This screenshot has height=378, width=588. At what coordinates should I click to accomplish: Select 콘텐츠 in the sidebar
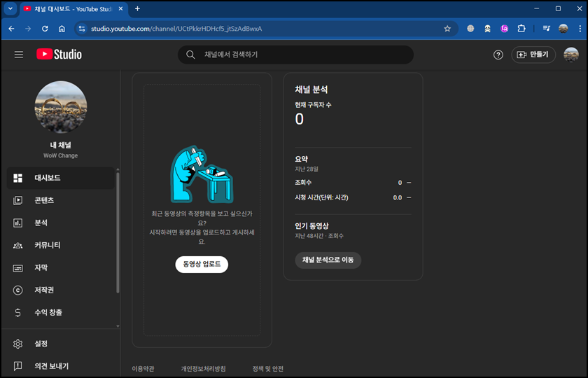pyautogui.click(x=61, y=200)
